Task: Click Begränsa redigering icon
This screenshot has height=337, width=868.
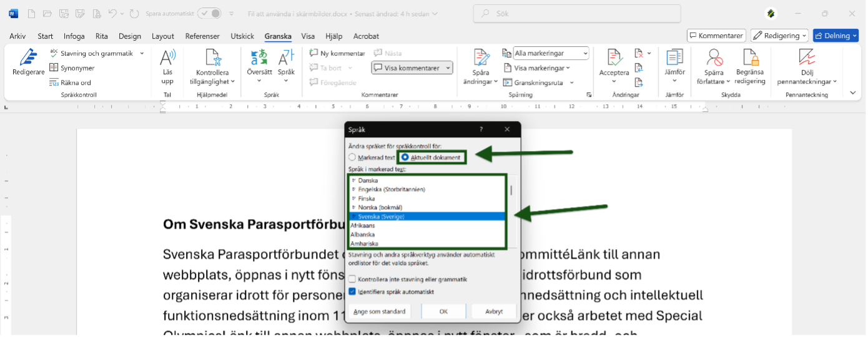Action: pos(750,57)
